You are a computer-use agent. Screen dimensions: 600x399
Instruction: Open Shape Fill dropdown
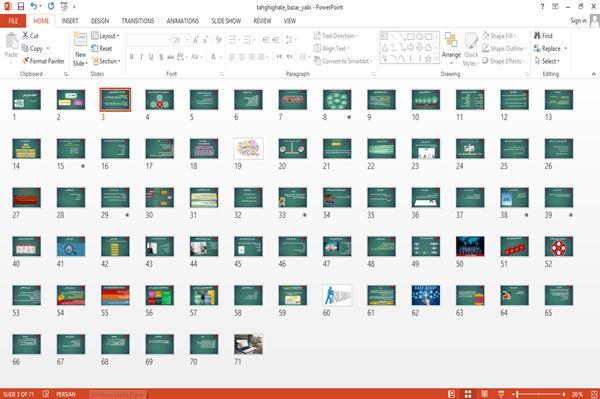[x=499, y=36]
